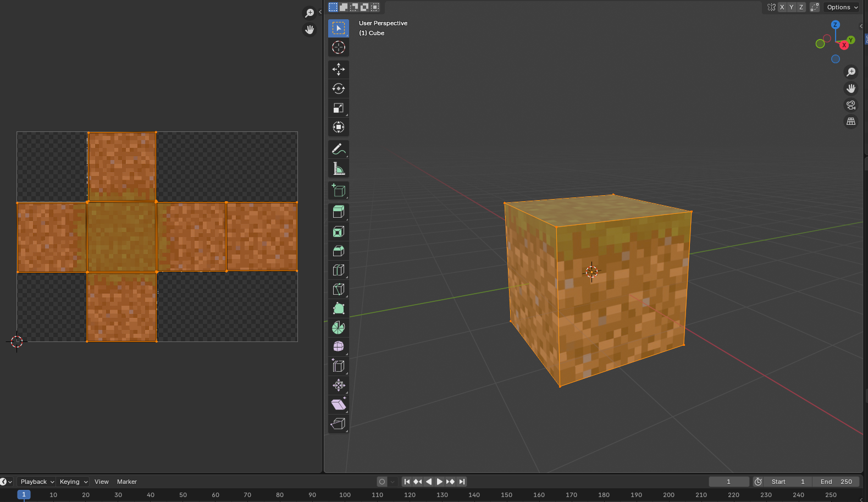Open the Keying dropdown
This screenshot has height=502, width=868.
(x=73, y=482)
